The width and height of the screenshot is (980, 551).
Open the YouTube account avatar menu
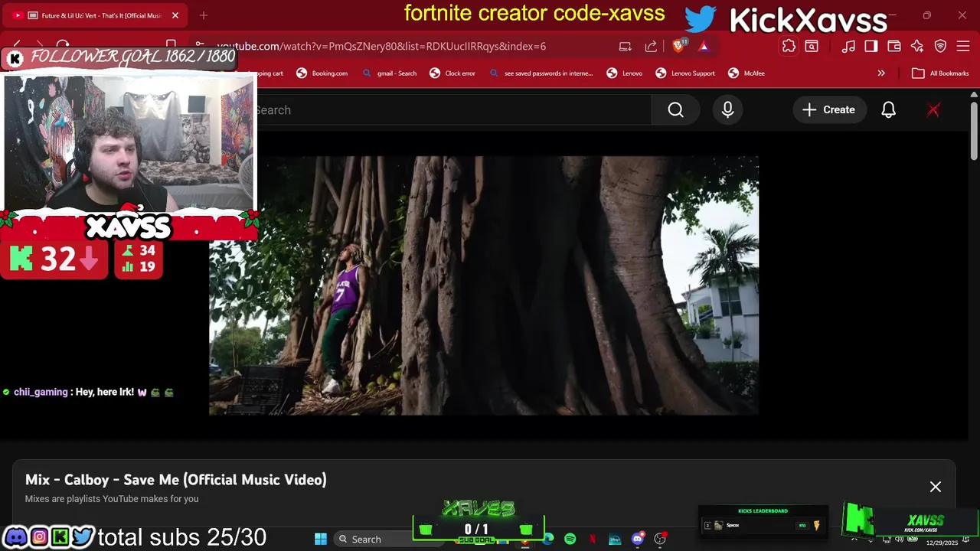[933, 110]
